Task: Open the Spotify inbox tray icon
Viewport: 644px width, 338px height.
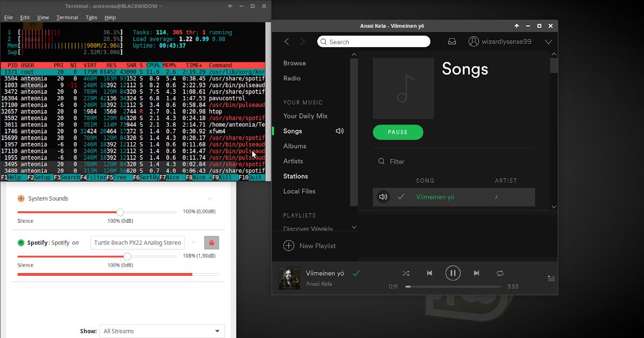Action: [x=452, y=41]
